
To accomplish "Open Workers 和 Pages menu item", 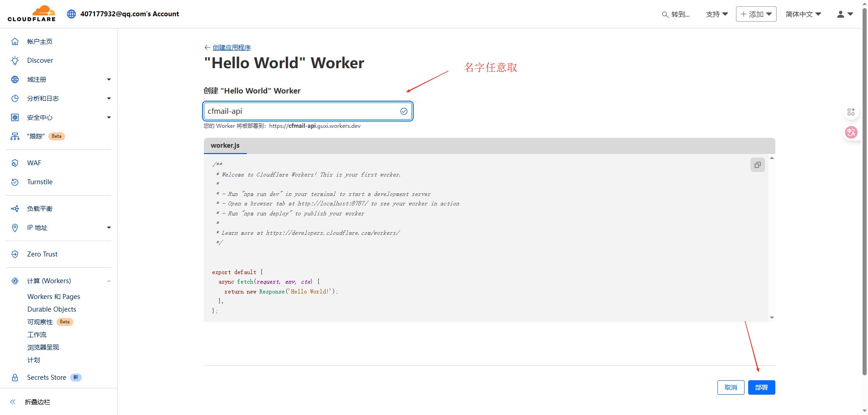I will pos(54,297).
